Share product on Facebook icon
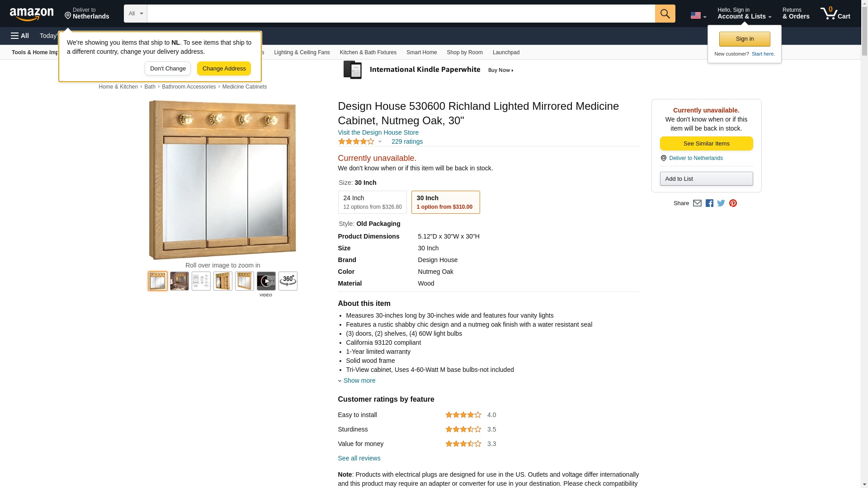The height and width of the screenshot is (488, 868). (709, 203)
